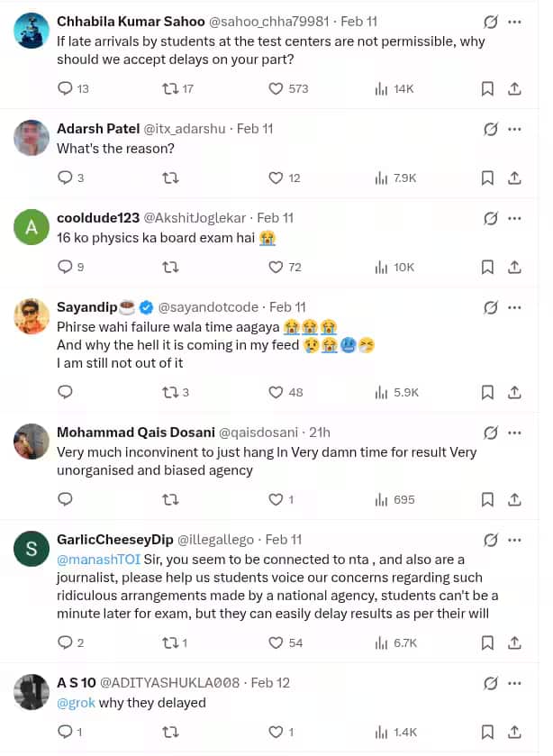
Task: Like the tweet from Adarsh Patel
Action: [276, 178]
